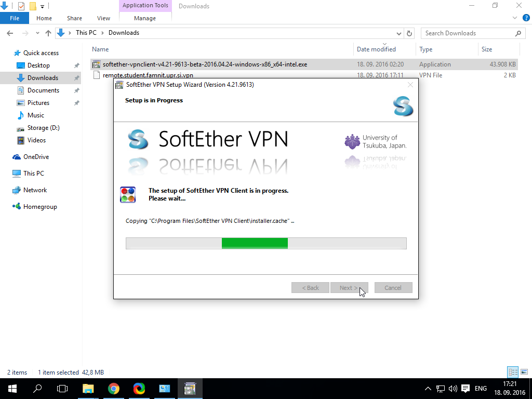This screenshot has width=532, height=399.
Task: Click the Properties quick access toolbar icon
Action: point(21,6)
